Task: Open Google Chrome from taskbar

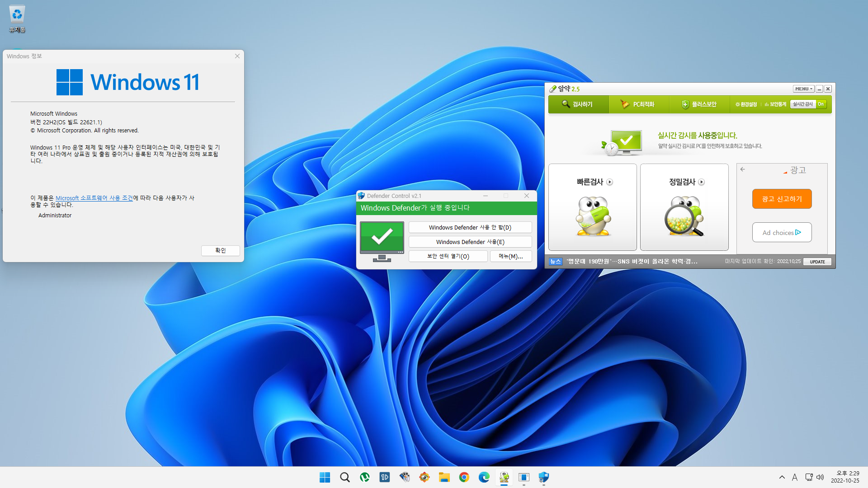Action: tap(464, 477)
